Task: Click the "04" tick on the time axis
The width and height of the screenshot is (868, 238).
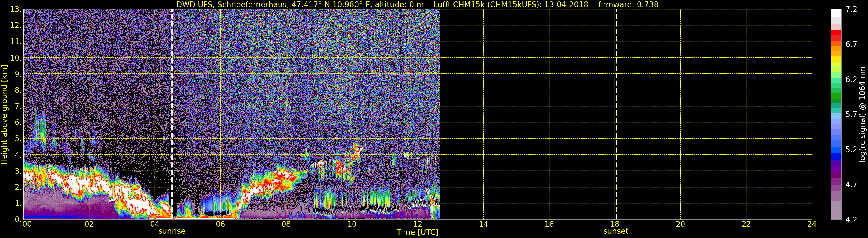Action: [x=155, y=224]
